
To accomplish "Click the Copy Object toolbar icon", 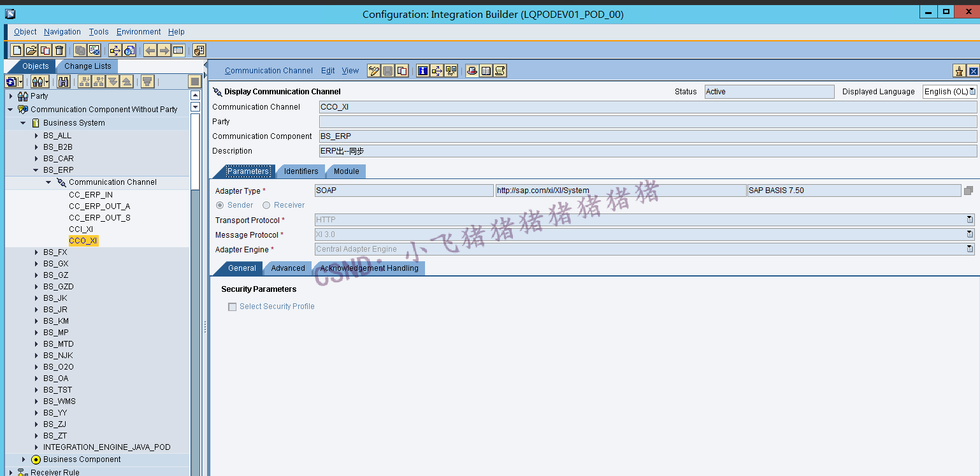I will [44, 50].
